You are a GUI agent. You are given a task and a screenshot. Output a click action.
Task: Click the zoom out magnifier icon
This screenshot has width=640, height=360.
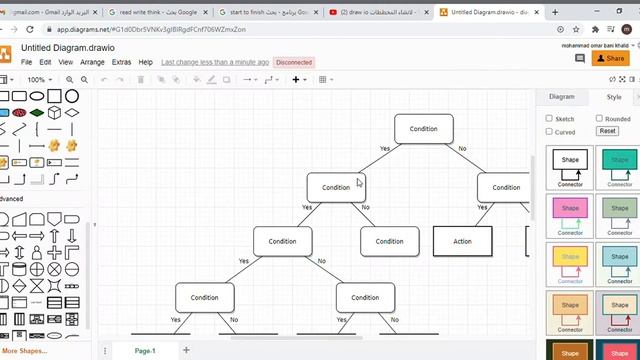pos(84,80)
